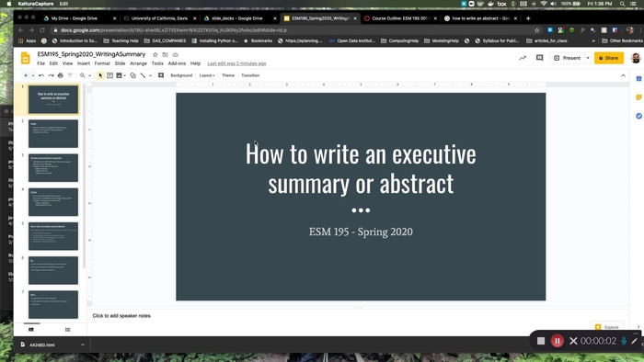Open Calendar in the side panel
The image size is (644, 362).
click(638, 79)
